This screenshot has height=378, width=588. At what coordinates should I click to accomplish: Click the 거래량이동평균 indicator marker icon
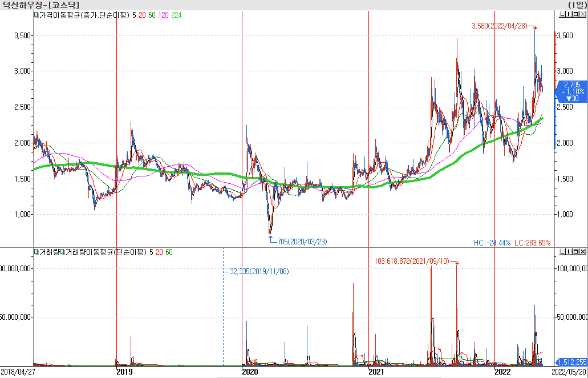(63, 252)
